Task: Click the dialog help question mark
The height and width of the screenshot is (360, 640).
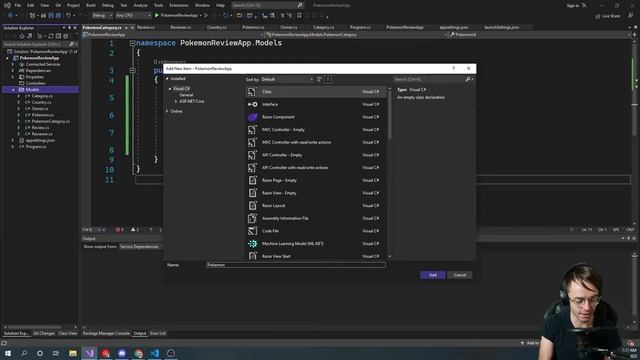Action: pyautogui.click(x=453, y=68)
